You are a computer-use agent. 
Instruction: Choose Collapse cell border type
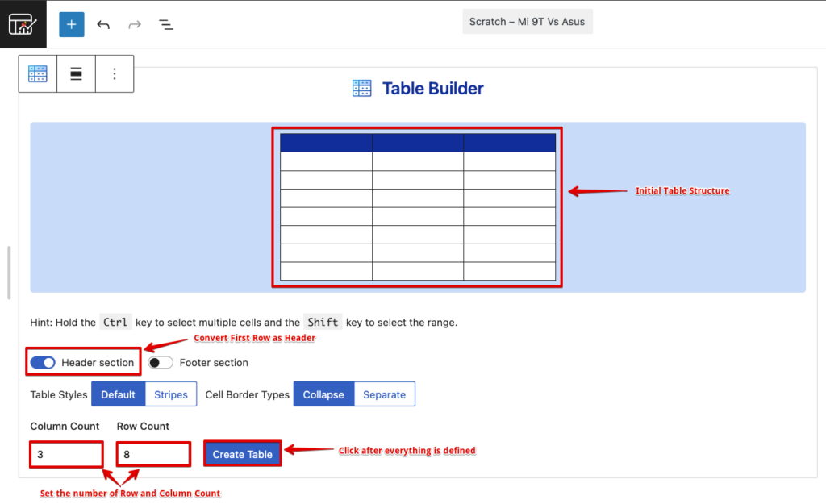(323, 394)
